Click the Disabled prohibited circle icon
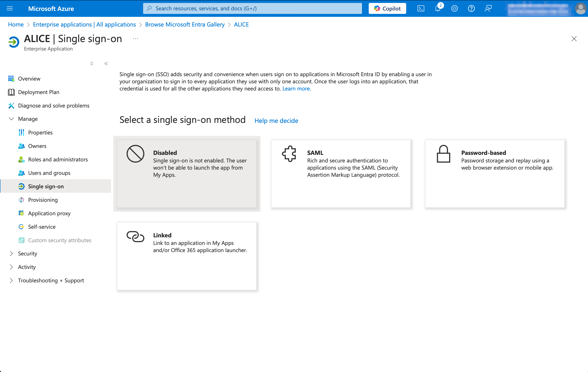The width and height of the screenshot is (588, 372). tap(136, 154)
